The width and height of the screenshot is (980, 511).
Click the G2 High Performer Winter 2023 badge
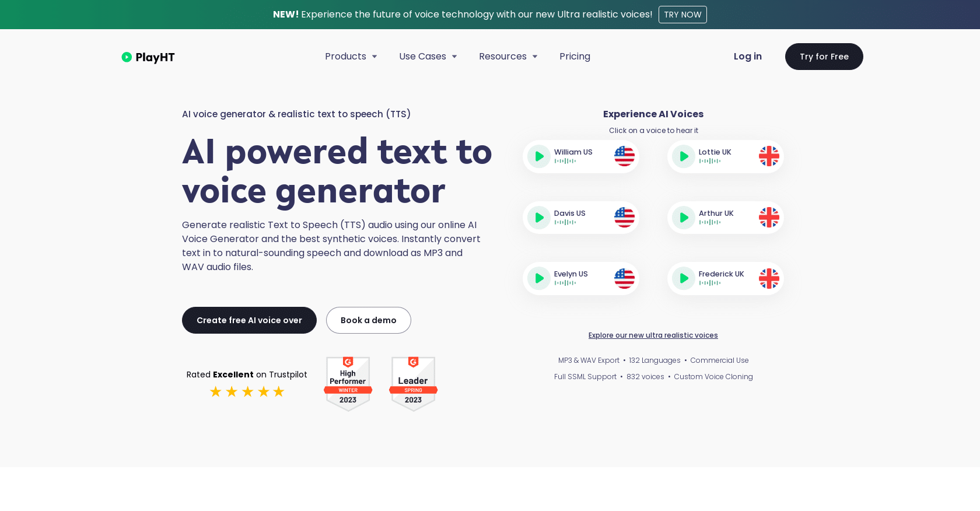pyautogui.click(x=348, y=384)
